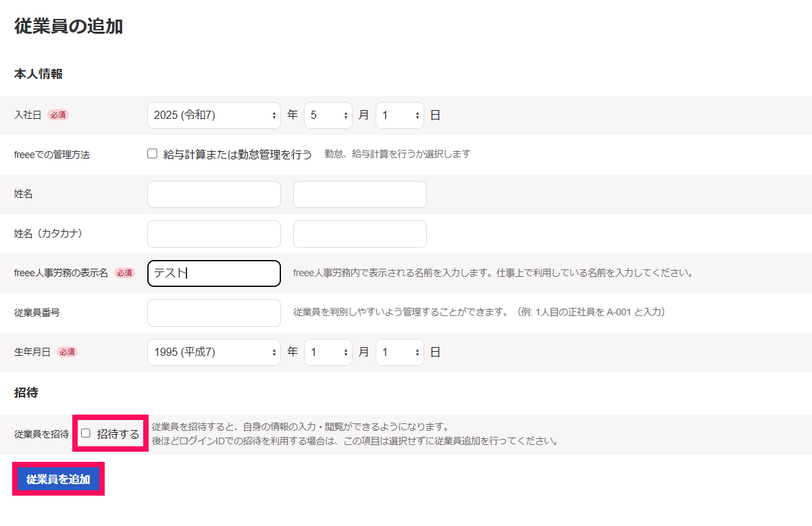The height and width of the screenshot is (526, 812).
Task: Click the 招待 section heading
Action: point(26,392)
